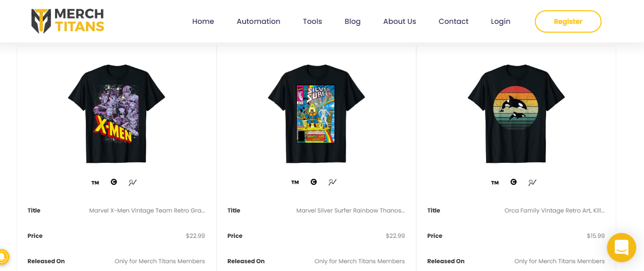Open the orange chat widget

click(x=621, y=248)
